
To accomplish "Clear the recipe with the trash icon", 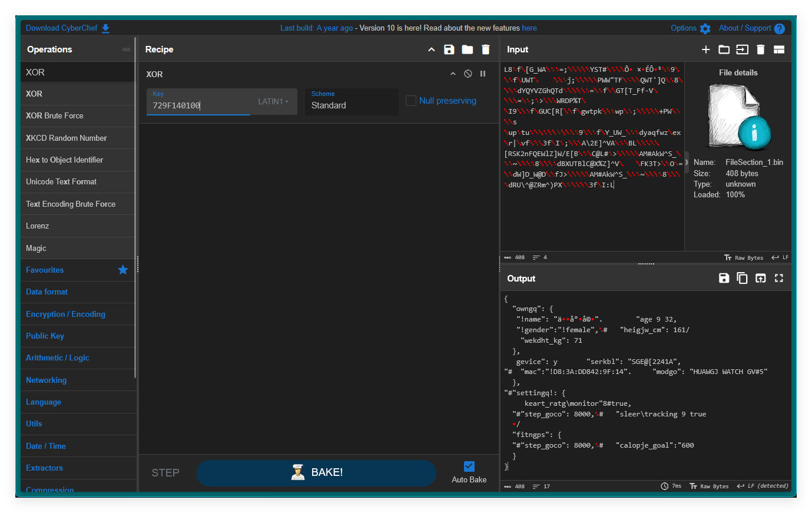I will coord(485,49).
